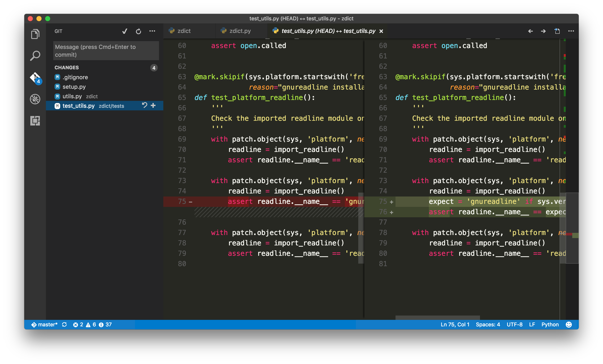Click the commit message input box
The image size is (603, 364).
coord(106,51)
